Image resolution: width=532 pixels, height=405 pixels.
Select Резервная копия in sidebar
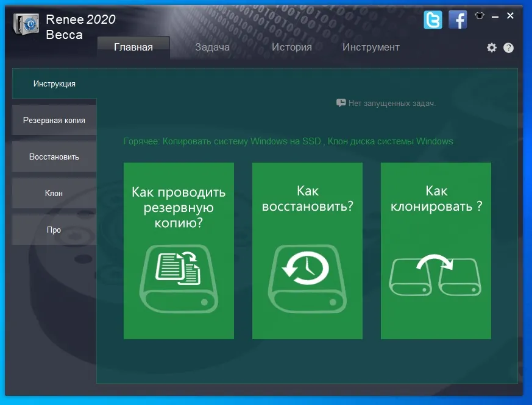(54, 120)
